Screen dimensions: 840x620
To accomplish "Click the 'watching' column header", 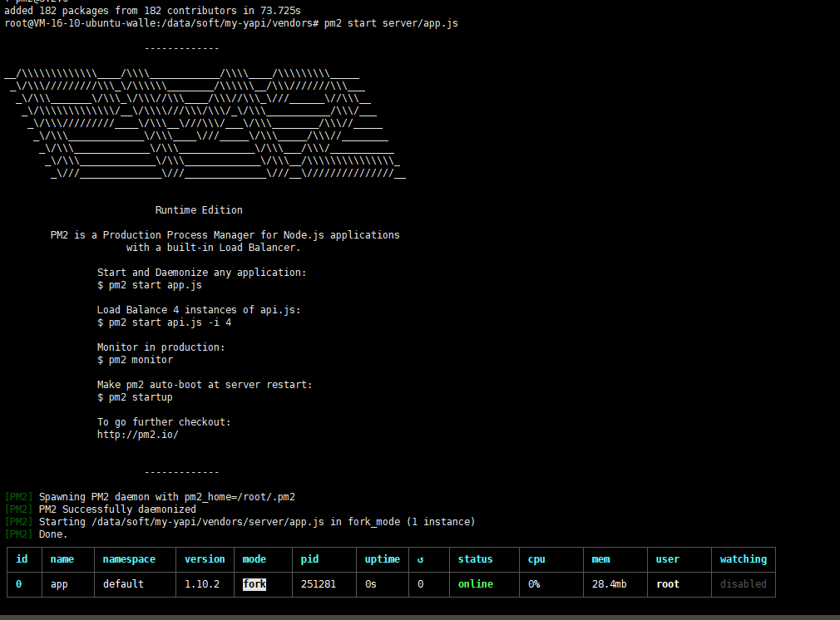I will 743,559.
